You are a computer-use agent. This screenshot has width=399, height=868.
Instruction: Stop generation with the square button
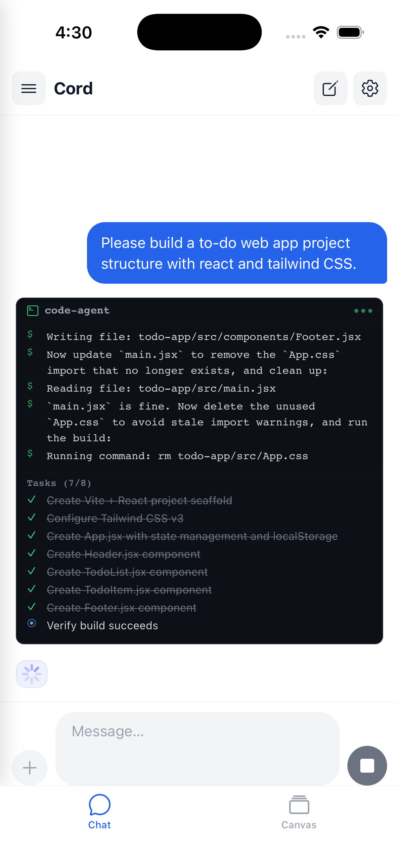(367, 765)
